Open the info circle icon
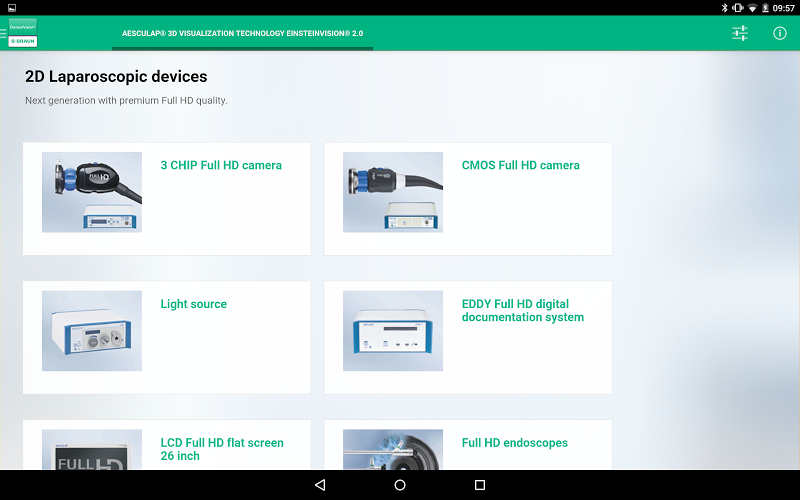 (780, 33)
